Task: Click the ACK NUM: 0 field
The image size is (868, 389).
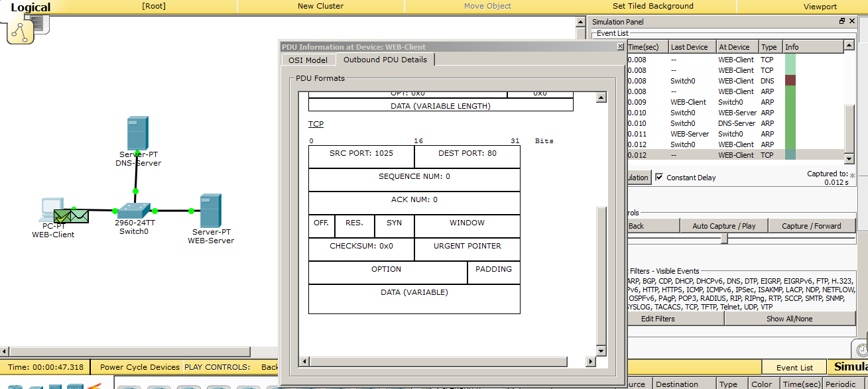Action: coord(414,203)
